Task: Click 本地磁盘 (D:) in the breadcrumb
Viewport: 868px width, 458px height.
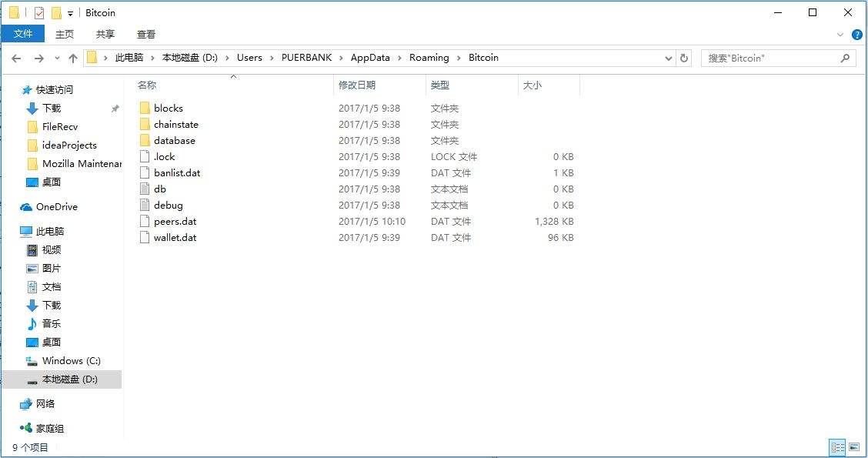Action: point(190,58)
